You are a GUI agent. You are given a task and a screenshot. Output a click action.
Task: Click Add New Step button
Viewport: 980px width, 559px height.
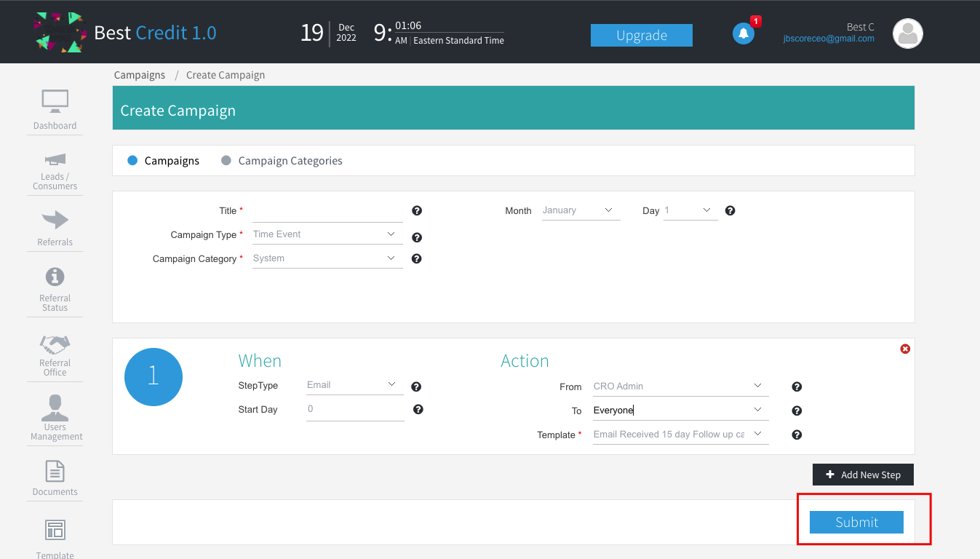coord(863,475)
